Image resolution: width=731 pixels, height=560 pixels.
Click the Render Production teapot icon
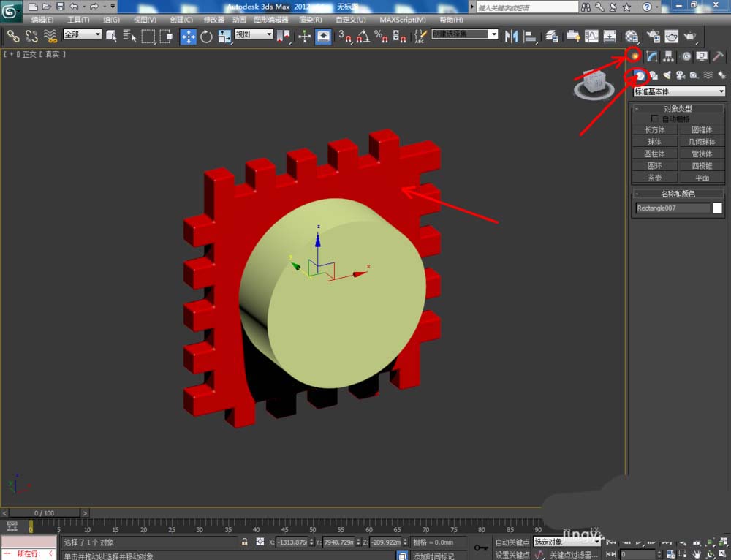689,37
